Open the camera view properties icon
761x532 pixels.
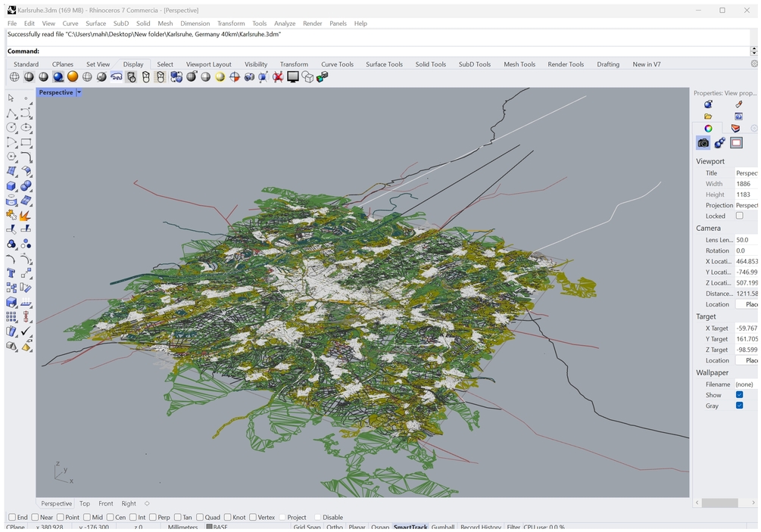[703, 143]
